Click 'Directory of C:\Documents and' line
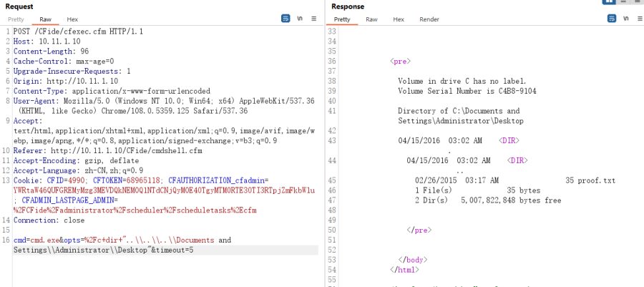The height and width of the screenshot is (287, 644). [459, 111]
